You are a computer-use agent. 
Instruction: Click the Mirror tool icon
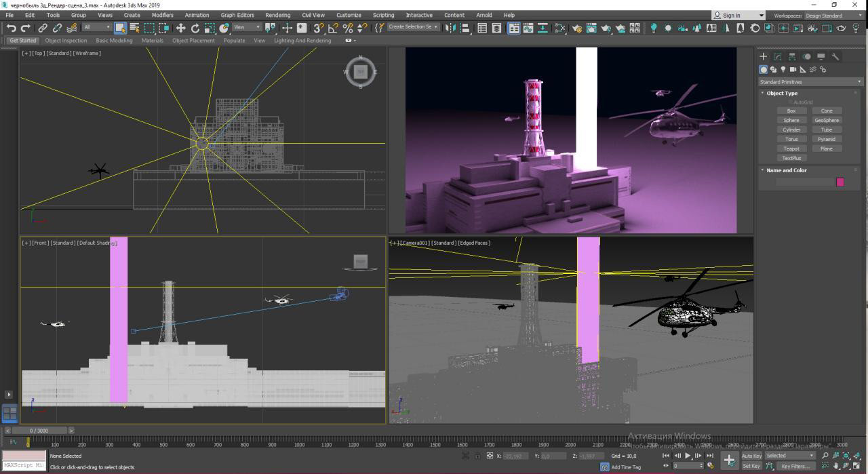[x=450, y=28]
